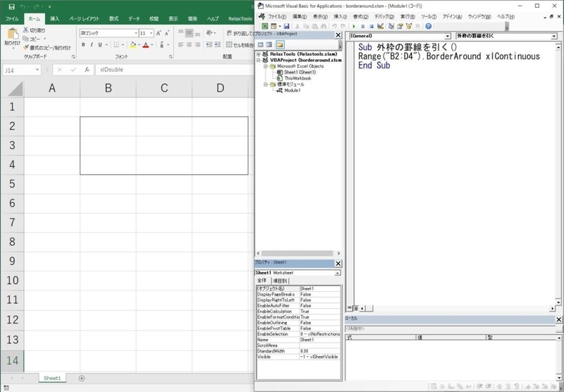Increase font size with the large A
This screenshot has width=564, height=392.
(159, 33)
